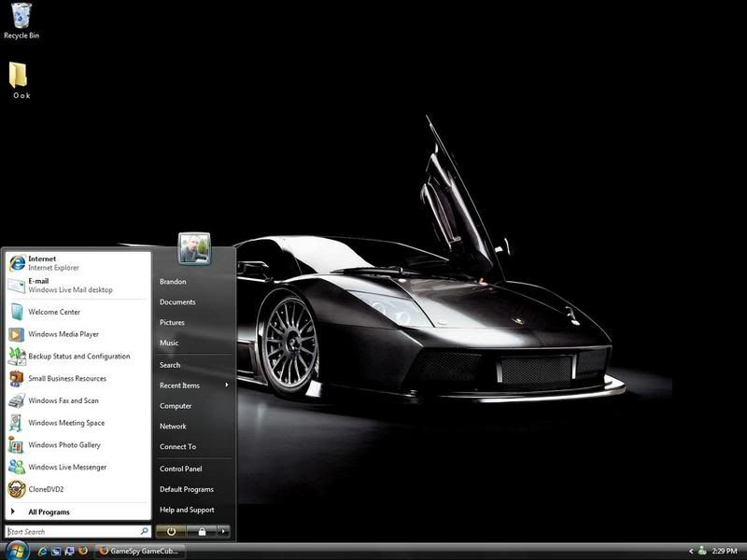Click the Messenger system tray icon

point(702,552)
